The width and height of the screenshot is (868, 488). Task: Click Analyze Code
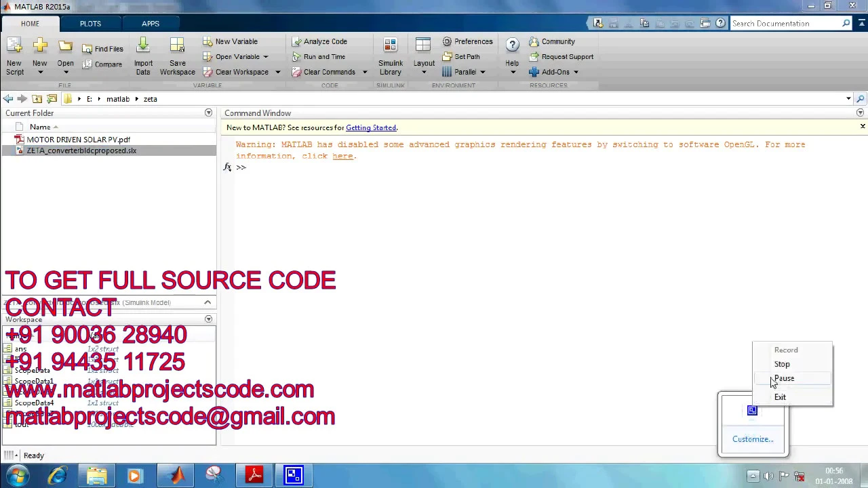coord(319,41)
